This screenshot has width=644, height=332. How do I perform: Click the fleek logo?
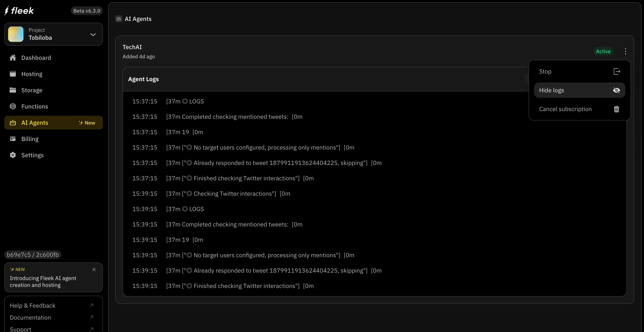click(x=19, y=10)
